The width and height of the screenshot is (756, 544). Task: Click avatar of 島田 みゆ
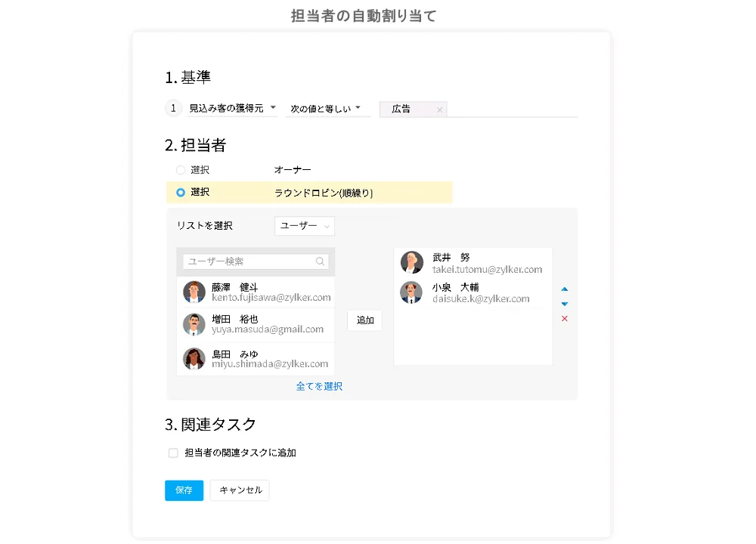click(x=194, y=358)
